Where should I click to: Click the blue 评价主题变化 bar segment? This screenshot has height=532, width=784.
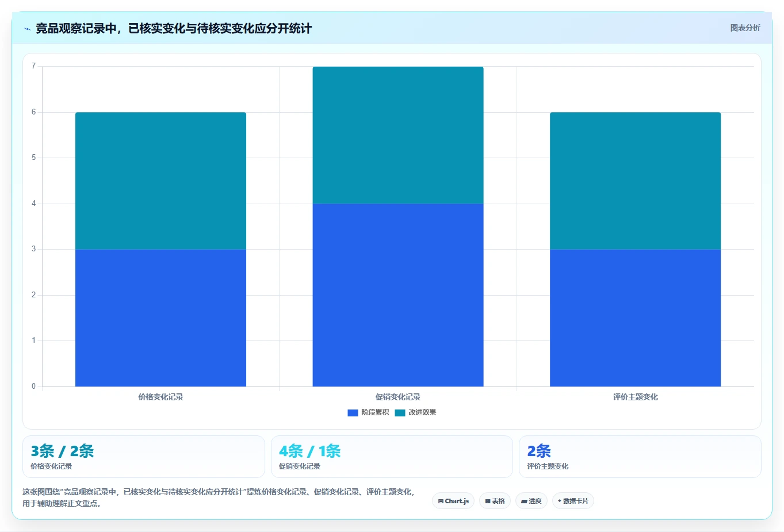(635, 317)
